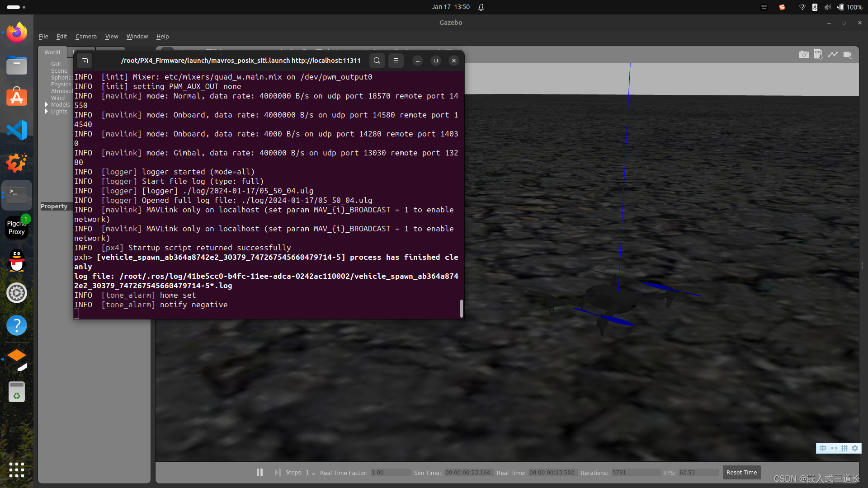Pause the Gazebo simulation
The width and height of the screenshot is (868, 488).
(x=259, y=472)
